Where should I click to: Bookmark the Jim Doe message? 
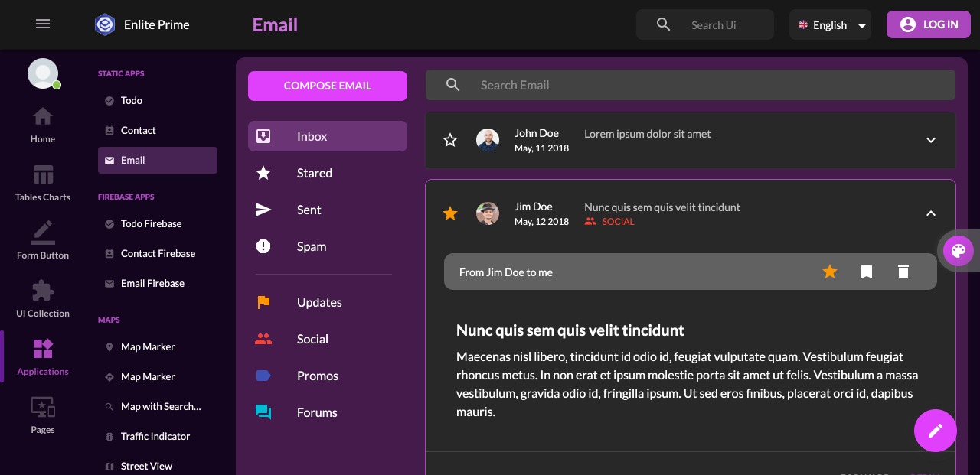click(867, 272)
